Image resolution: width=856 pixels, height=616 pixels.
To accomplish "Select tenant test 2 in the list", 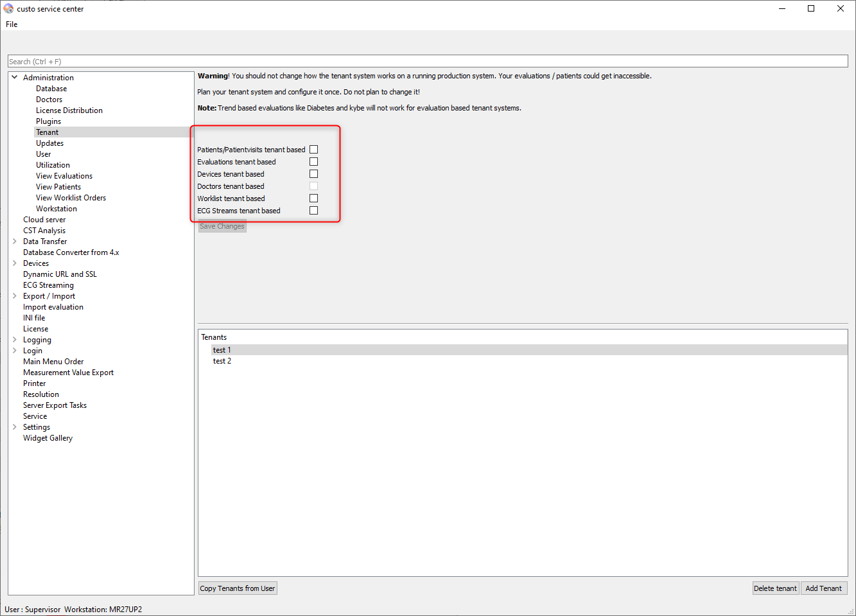I will (222, 361).
